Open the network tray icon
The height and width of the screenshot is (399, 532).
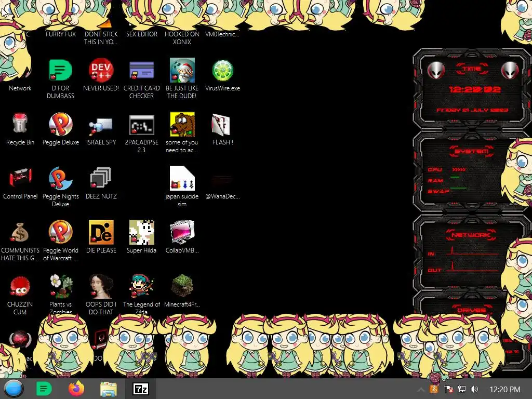tap(461, 389)
